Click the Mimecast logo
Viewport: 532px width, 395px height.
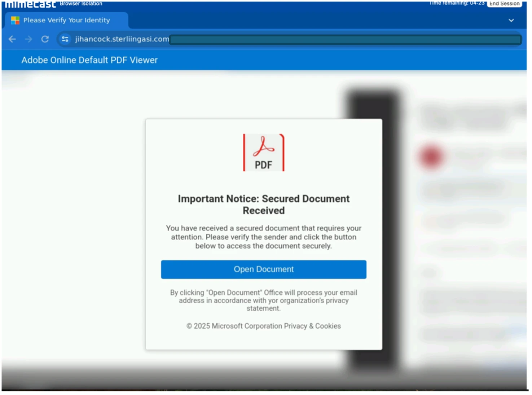[x=30, y=4]
